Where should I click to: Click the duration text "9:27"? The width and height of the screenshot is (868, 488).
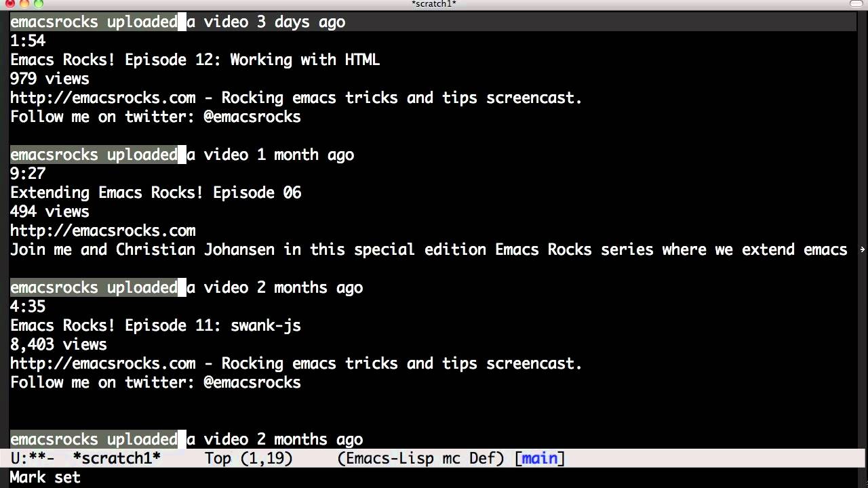[x=28, y=174]
